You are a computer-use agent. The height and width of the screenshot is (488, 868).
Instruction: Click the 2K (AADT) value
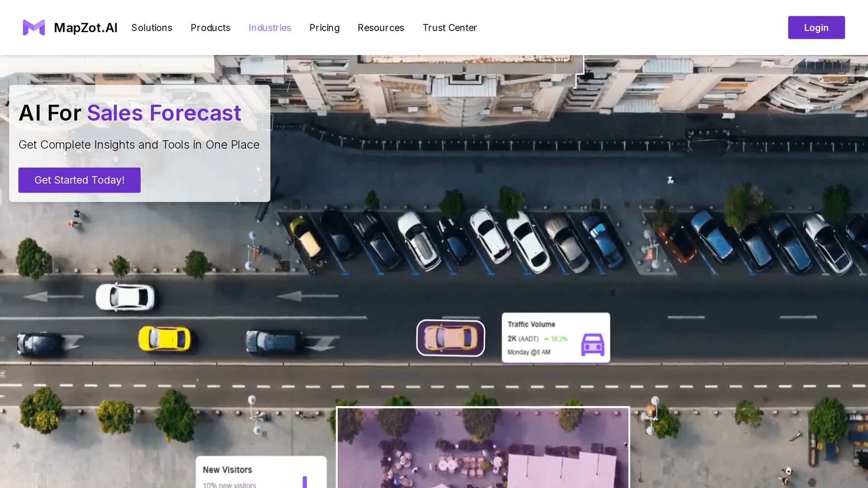523,338
